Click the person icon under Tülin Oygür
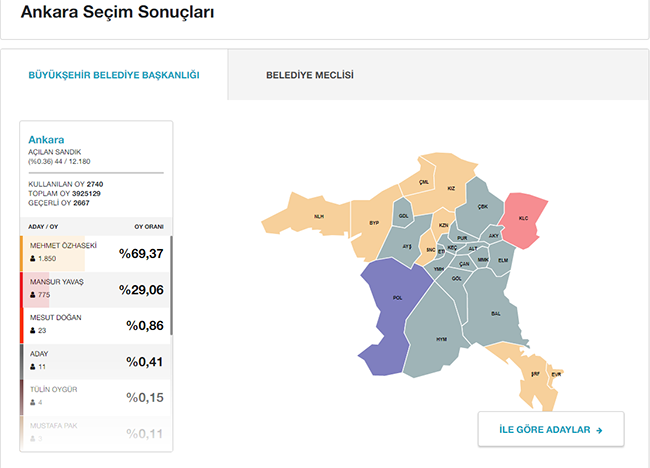This screenshot has width=650, height=468. [33, 402]
